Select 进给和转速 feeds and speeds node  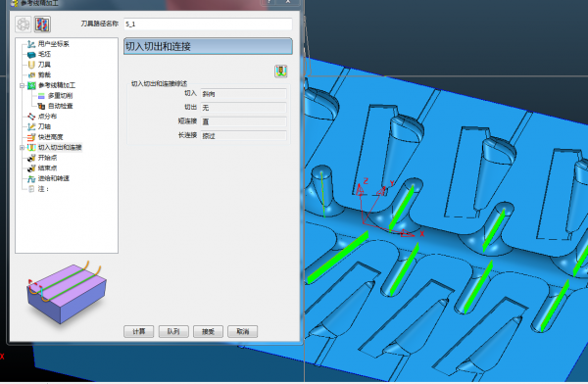point(53,178)
